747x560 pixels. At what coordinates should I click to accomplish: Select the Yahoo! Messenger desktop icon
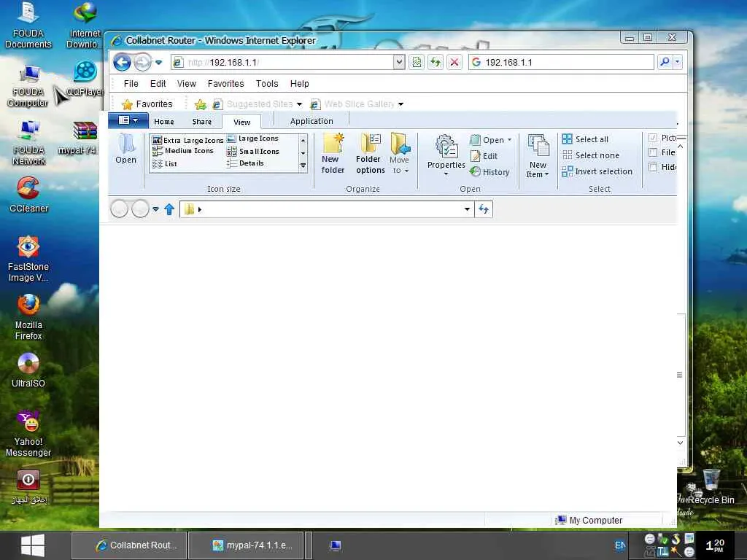coord(28,433)
